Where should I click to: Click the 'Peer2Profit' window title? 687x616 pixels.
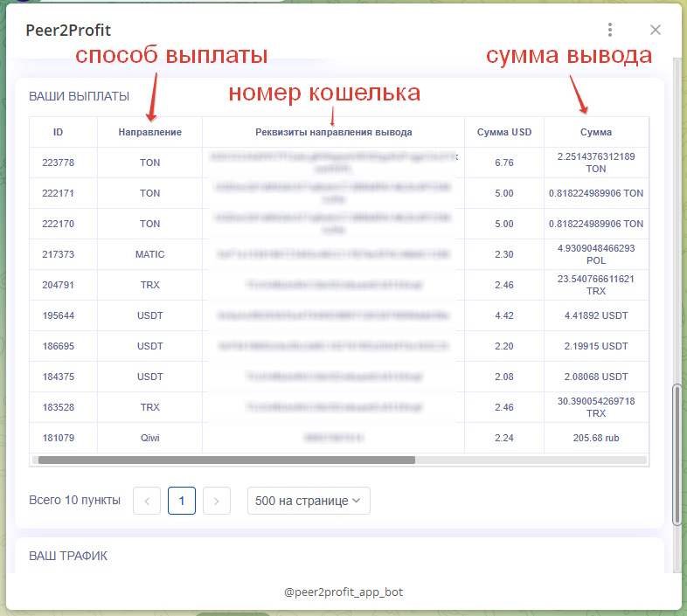pos(68,31)
